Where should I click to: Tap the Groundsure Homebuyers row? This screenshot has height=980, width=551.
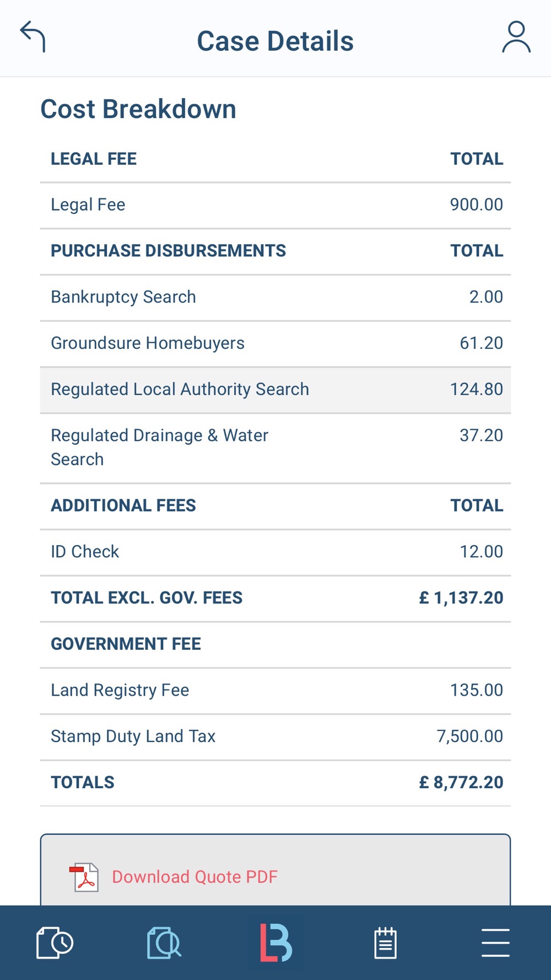pos(275,343)
